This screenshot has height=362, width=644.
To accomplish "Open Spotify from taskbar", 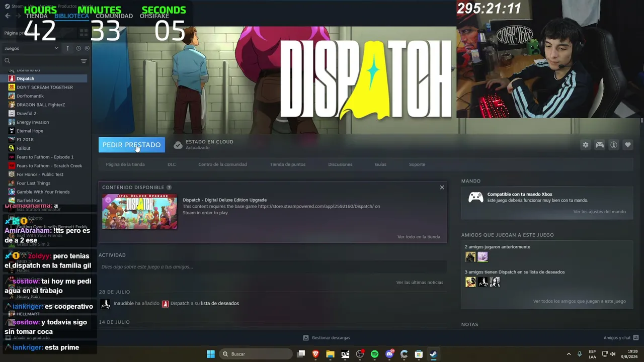I will pos(374,354).
